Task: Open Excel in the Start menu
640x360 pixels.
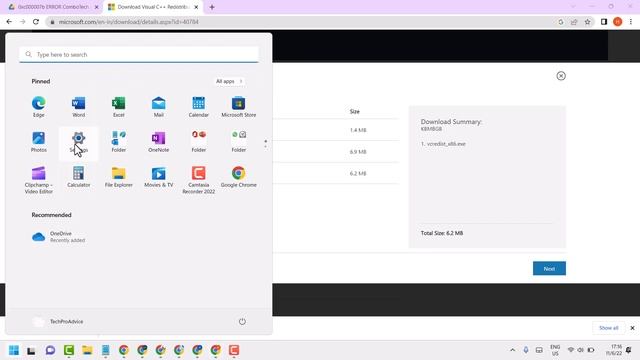Action: [118, 107]
